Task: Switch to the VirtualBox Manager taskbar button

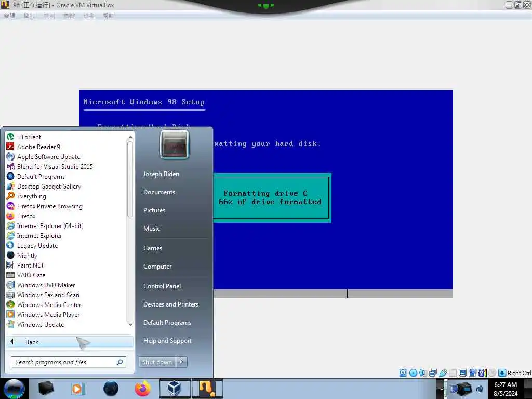Action: (175, 389)
